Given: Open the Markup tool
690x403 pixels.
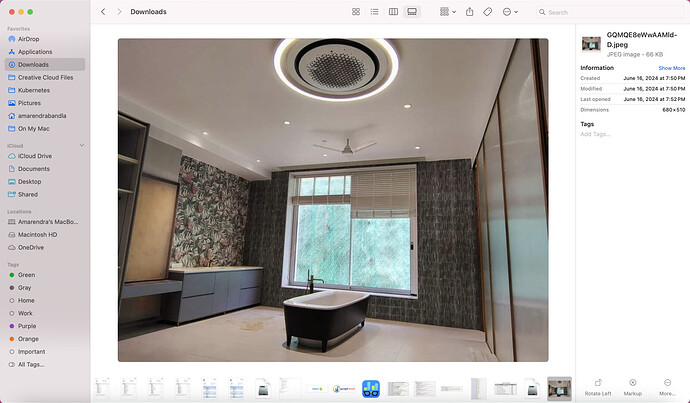Looking at the screenshot, I should (x=632, y=386).
